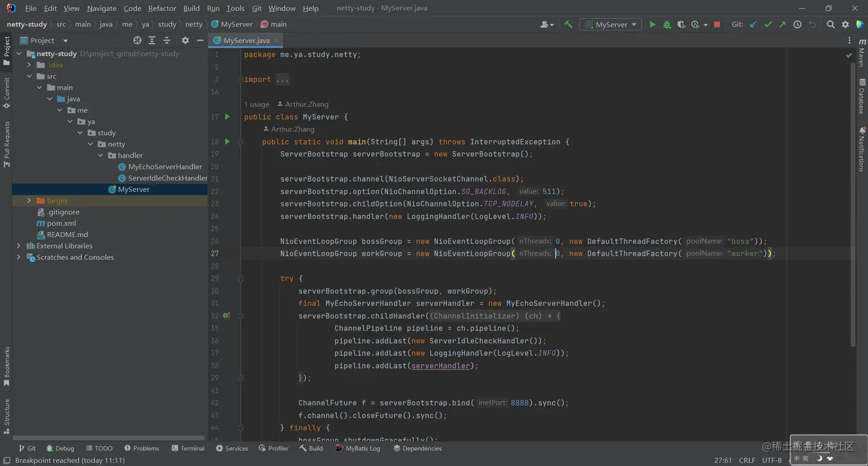
Task: Rollback changes with the undo arrow icon
Action: (812, 25)
